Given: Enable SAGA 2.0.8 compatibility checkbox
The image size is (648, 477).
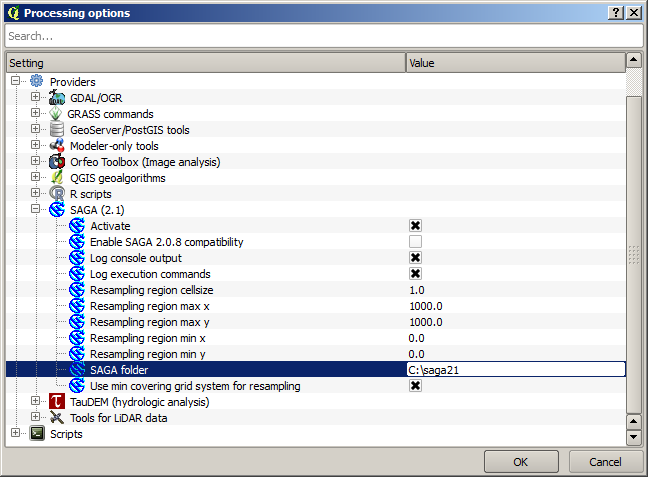Looking at the screenshot, I should (x=415, y=242).
